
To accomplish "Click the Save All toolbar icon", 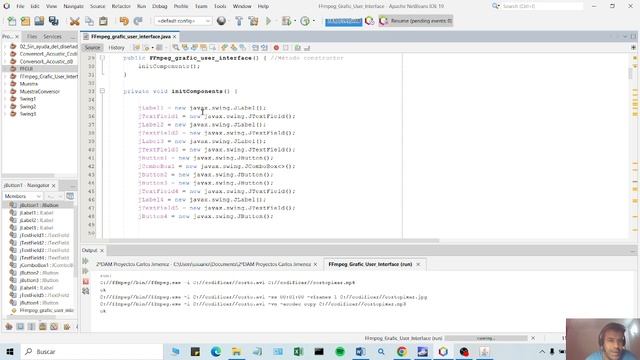I will (x=53, y=21).
